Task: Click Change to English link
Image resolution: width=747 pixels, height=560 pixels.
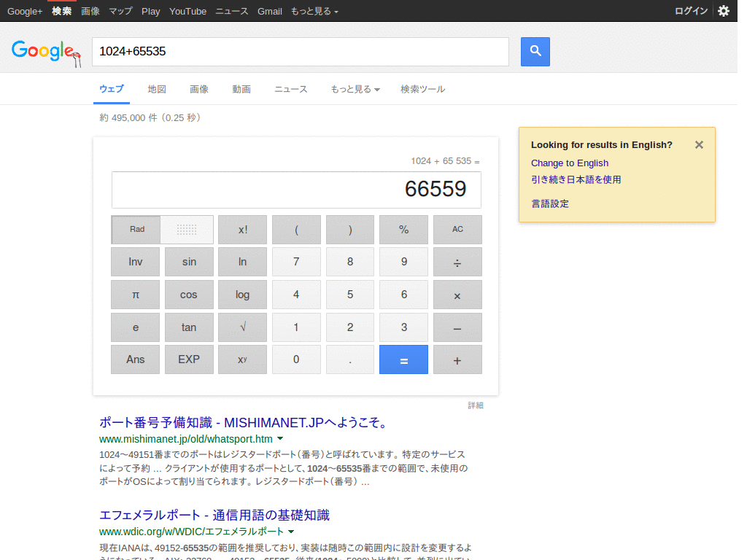Action: coord(570,163)
